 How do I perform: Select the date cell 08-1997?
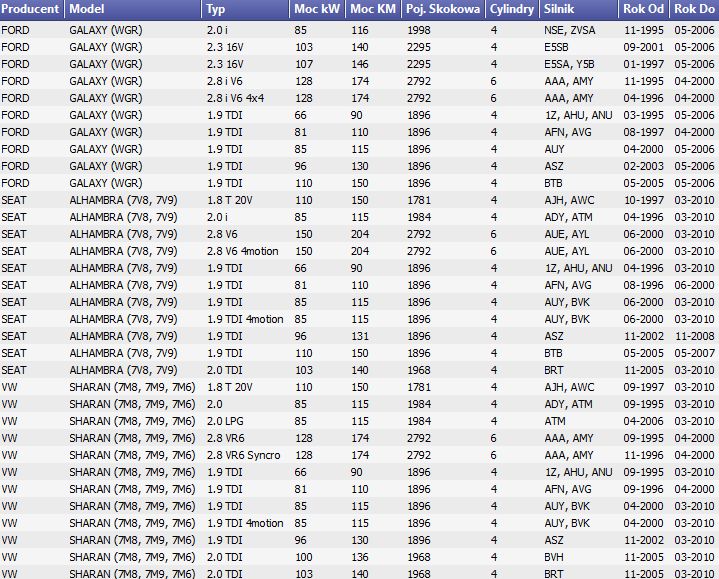click(643, 132)
